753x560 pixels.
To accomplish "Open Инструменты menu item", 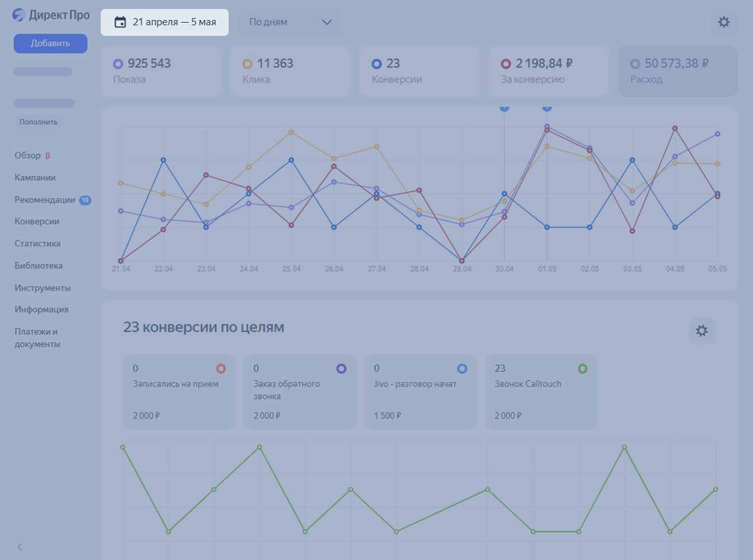I will pyautogui.click(x=43, y=288).
